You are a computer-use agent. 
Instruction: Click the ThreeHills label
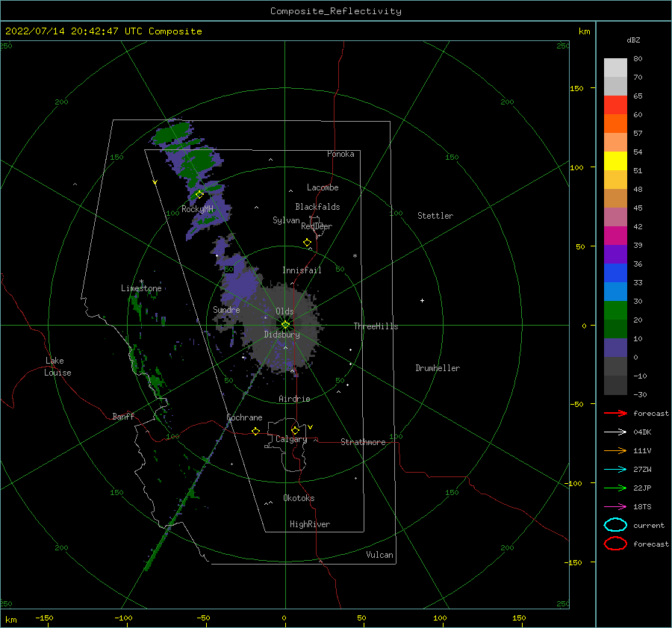pos(376,326)
